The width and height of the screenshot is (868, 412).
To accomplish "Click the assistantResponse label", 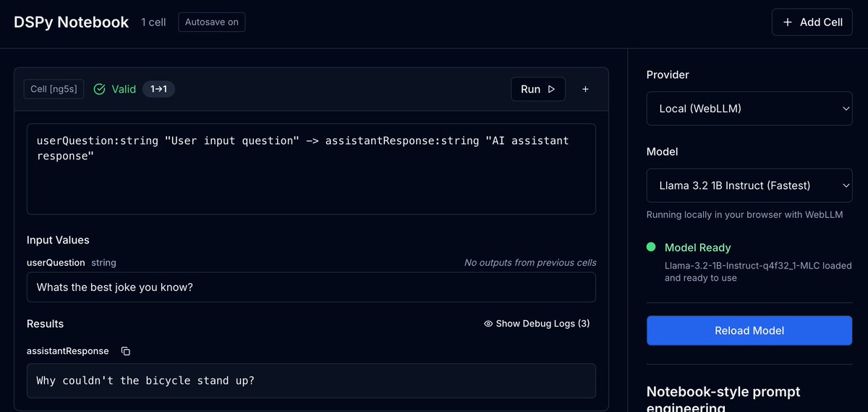I will coord(67,351).
